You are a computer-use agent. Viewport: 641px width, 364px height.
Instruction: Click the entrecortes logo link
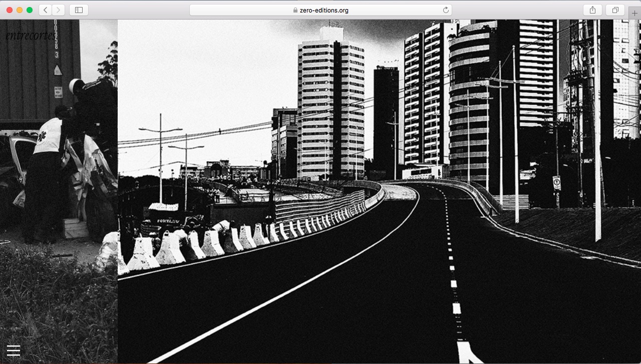[x=30, y=35]
